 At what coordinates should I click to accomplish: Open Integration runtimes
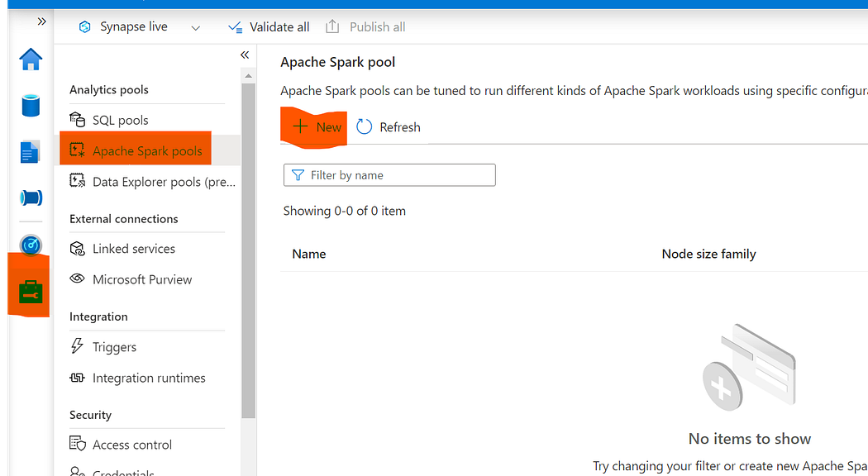[x=150, y=378]
